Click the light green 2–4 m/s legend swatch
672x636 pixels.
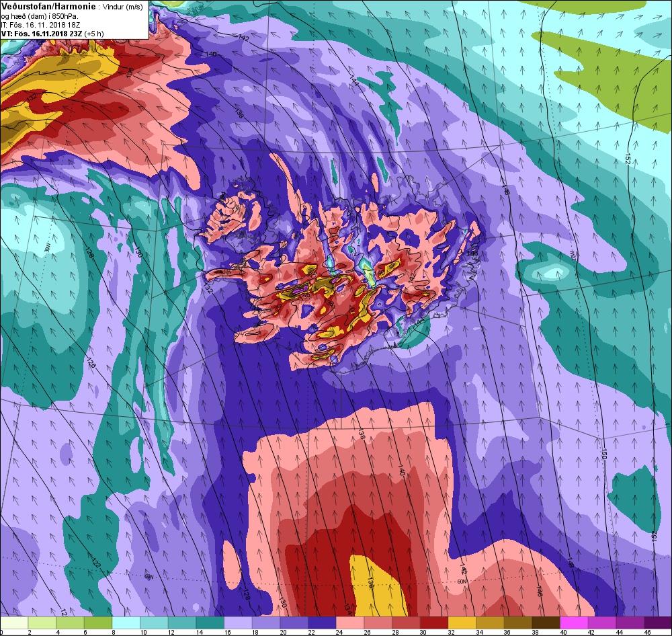(42, 623)
